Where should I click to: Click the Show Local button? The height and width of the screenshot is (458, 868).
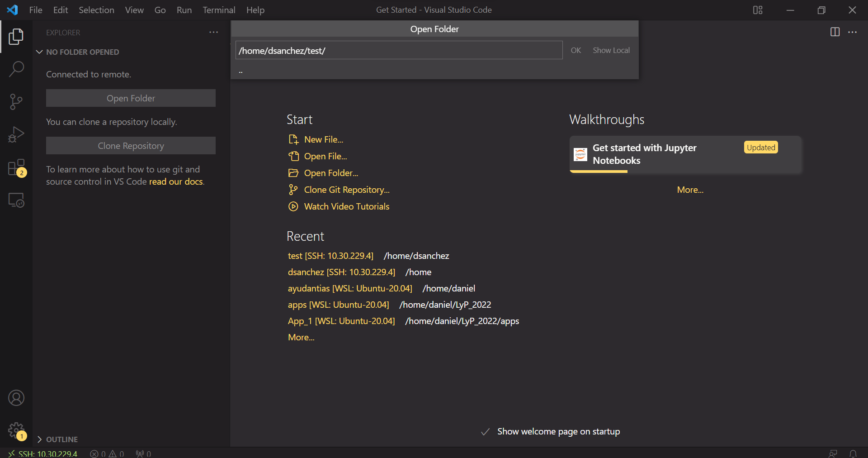(x=611, y=50)
